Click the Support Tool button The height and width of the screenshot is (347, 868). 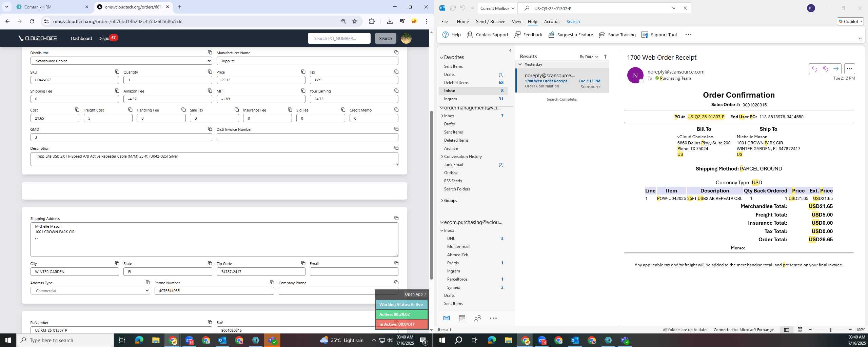[659, 35]
